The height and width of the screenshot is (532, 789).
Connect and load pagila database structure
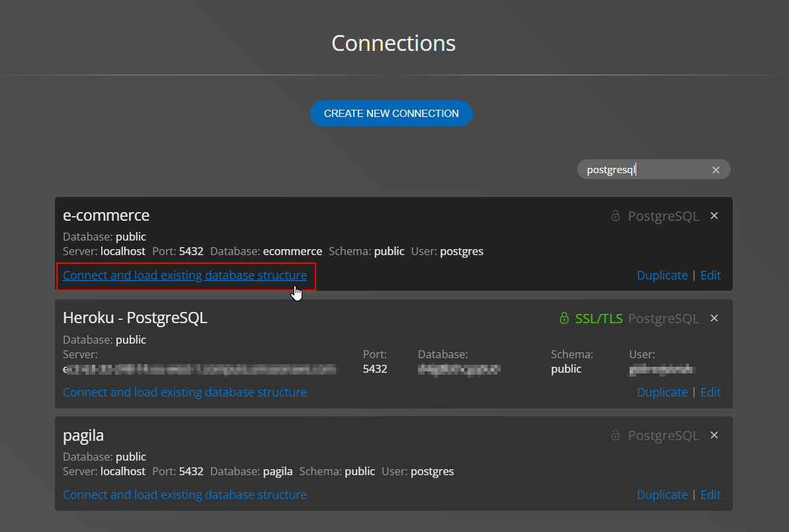pos(185,495)
